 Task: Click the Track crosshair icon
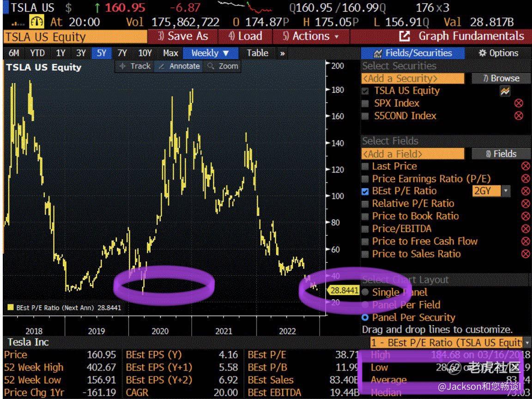point(122,66)
